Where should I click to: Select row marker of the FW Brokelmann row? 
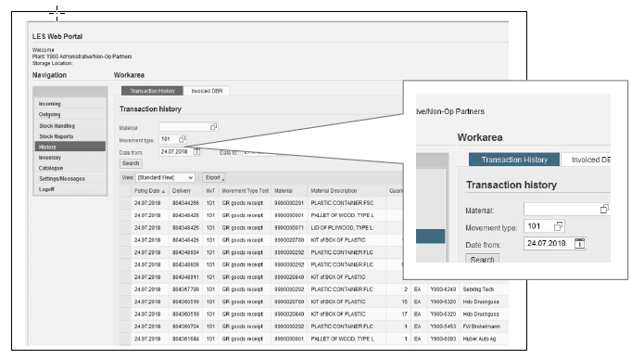point(125,327)
